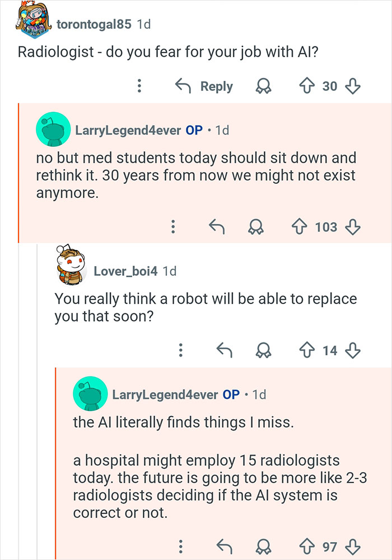Reply arrow on Lover_boi4's comment
The image size is (392, 560).
[x=224, y=350]
